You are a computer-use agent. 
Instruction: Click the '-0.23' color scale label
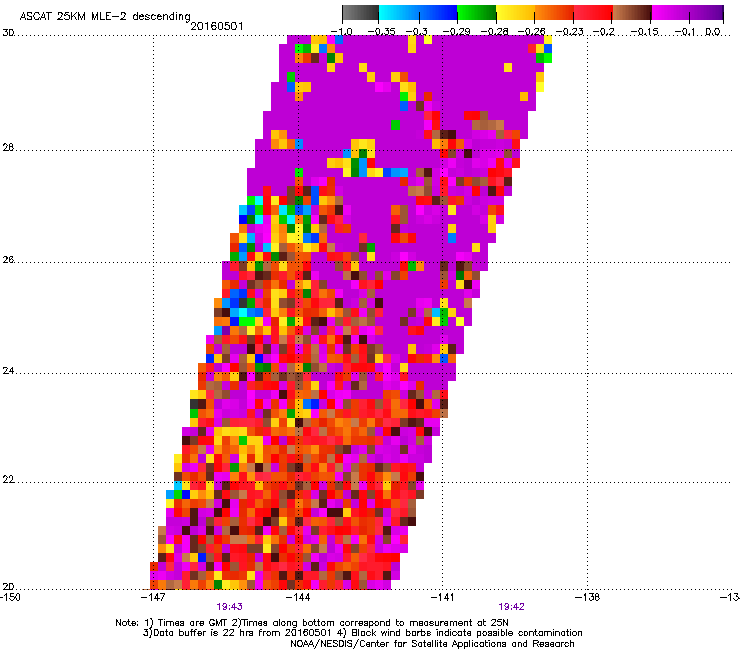tap(570, 32)
